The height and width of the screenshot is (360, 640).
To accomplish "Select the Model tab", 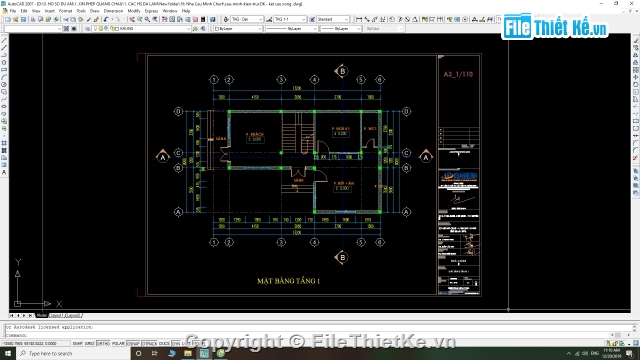I will pos(41,316).
